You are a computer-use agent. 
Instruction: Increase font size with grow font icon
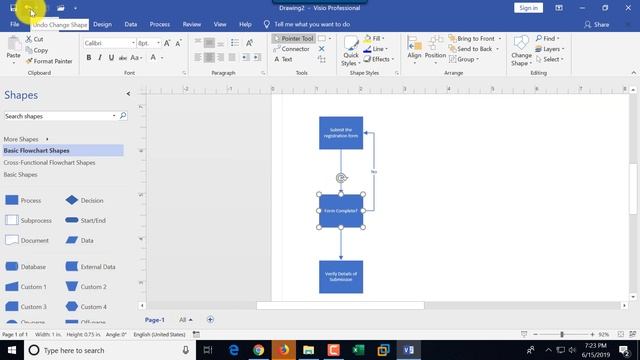pyautogui.click(x=167, y=43)
